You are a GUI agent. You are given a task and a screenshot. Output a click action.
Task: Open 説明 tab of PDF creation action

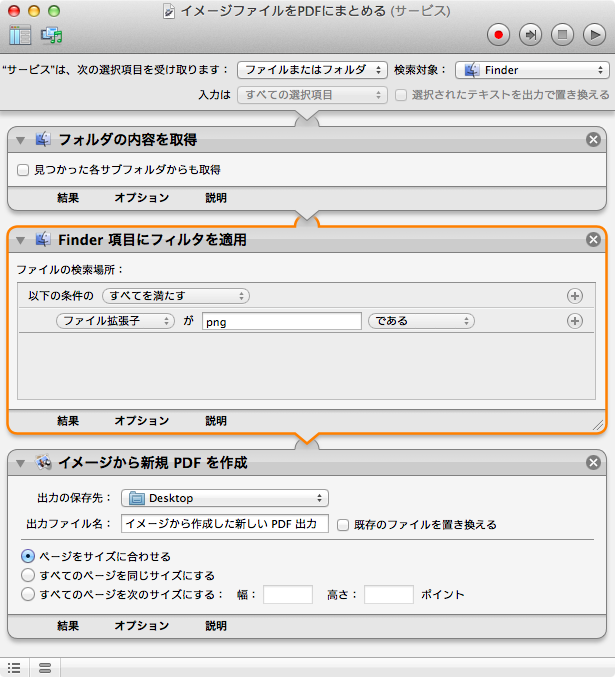pyautogui.click(x=216, y=626)
